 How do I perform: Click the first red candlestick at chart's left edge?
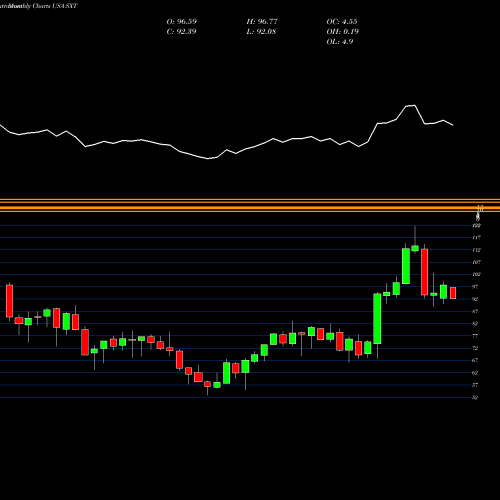point(9,301)
